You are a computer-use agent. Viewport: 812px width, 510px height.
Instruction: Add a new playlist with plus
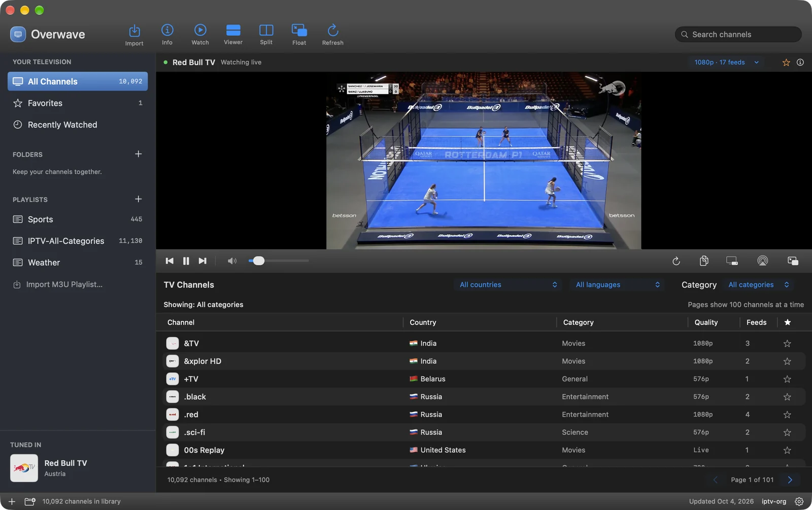click(x=138, y=199)
